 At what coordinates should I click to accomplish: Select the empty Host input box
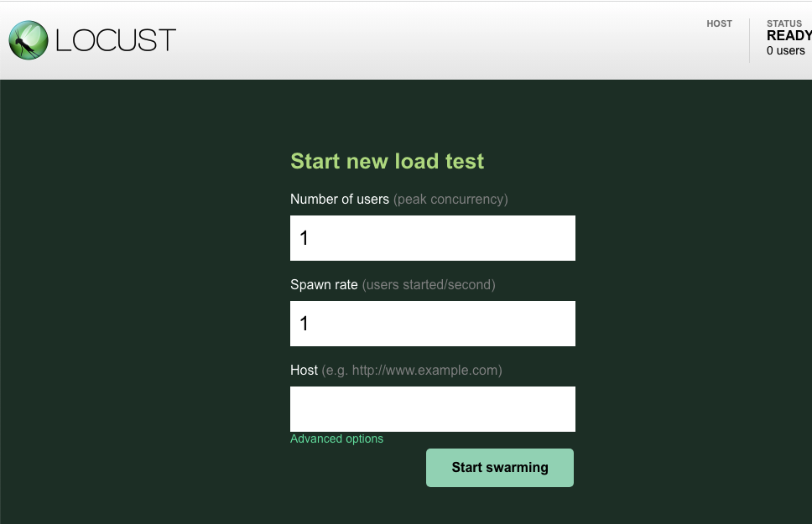coord(432,409)
